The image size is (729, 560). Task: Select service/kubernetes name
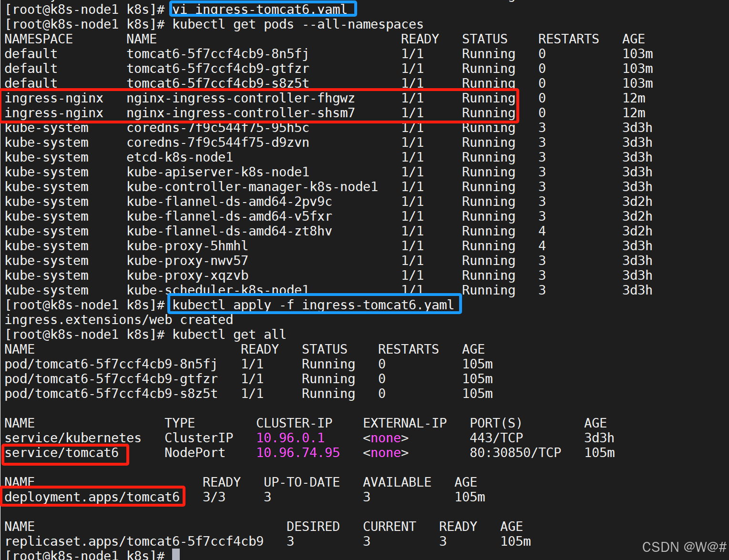click(x=73, y=438)
